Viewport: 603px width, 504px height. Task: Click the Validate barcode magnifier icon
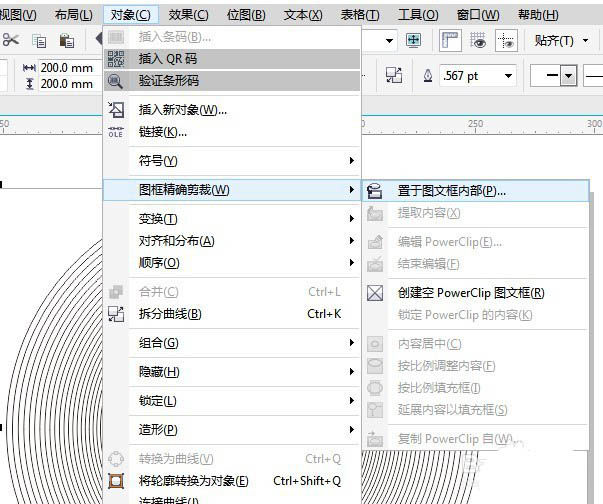(115, 81)
